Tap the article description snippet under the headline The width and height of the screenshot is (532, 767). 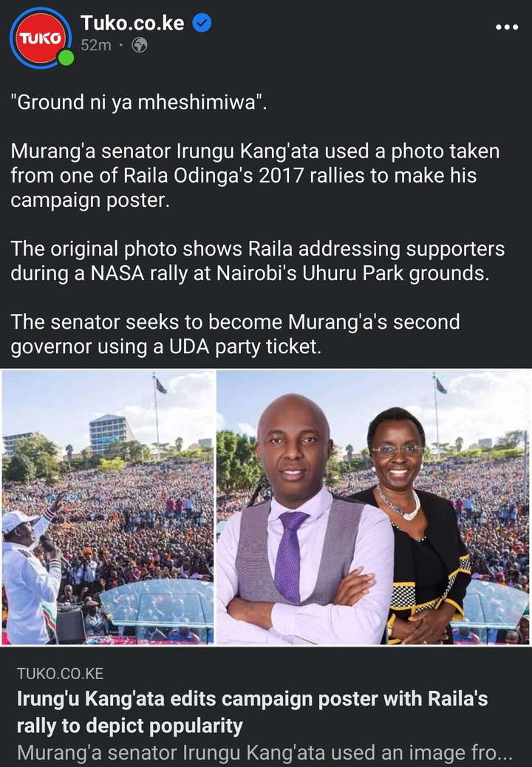pyautogui.click(x=265, y=753)
